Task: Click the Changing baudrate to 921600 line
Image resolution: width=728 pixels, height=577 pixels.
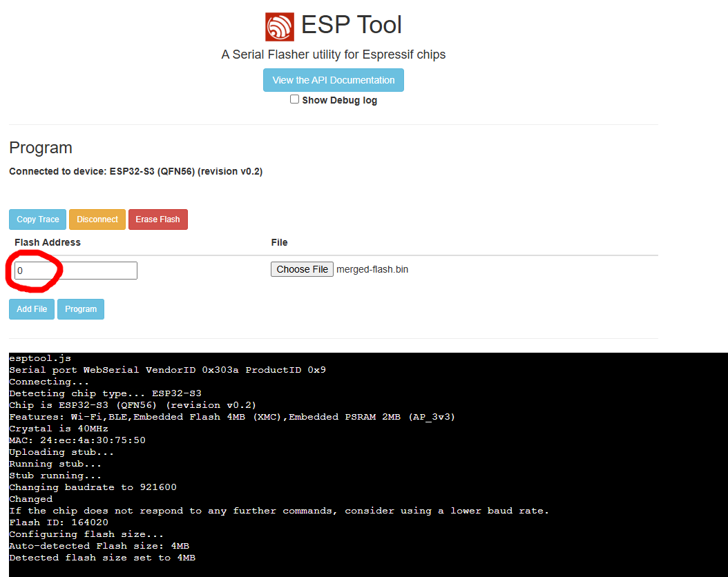Action: (93, 487)
